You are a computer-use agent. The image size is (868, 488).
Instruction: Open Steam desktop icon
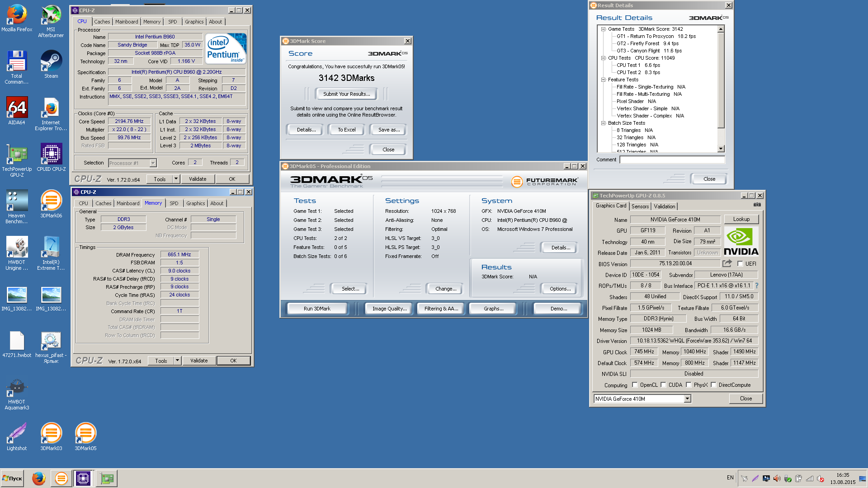(51, 64)
